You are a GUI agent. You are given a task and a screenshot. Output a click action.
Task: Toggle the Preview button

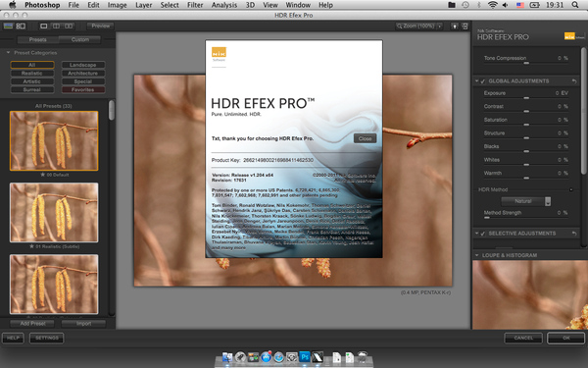tap(101, 26)
